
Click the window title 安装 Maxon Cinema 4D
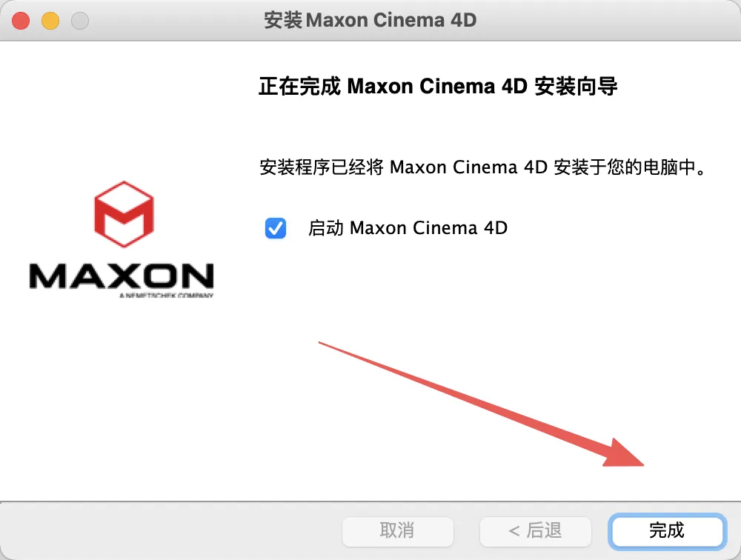coord(370,20)
